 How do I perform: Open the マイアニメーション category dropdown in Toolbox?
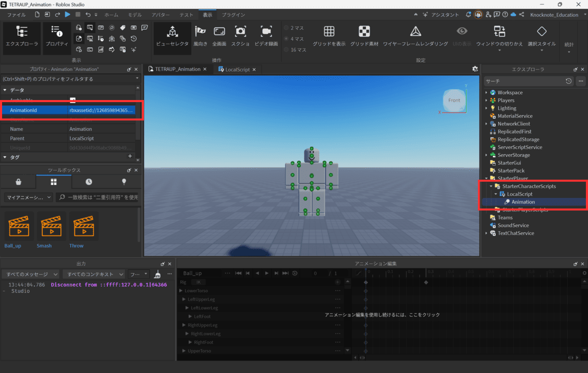[x=29, y=197]
